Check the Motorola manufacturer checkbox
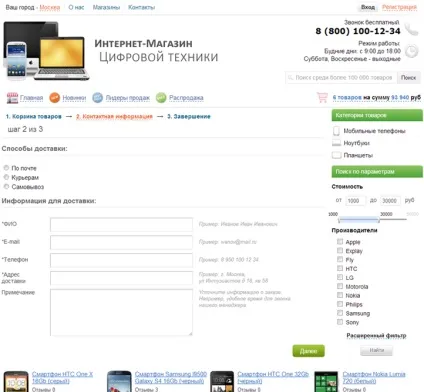Screen dimensions: 424x392 pyautogui.click(x=340, y=286)
